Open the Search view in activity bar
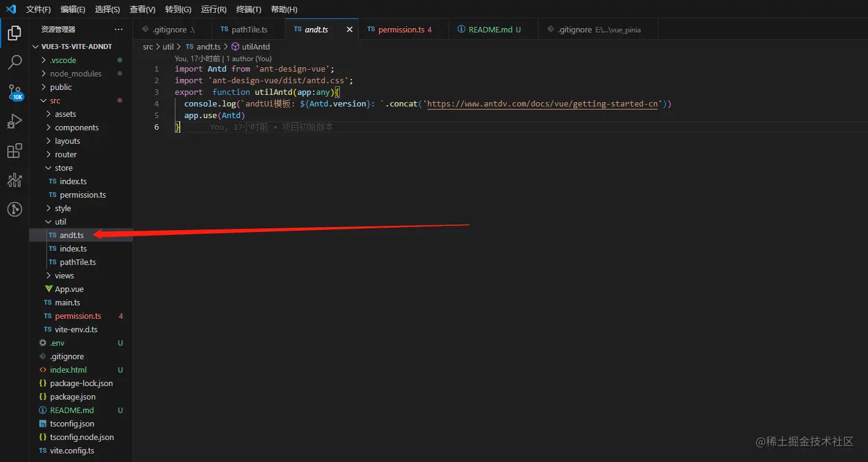The width and height of the screenshot is (868, 462). pyautogui.click(x=15, y=62)
